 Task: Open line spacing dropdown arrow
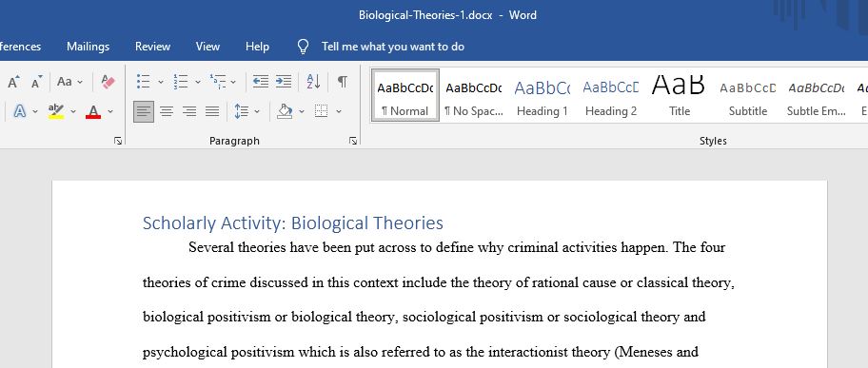(257, 112)
